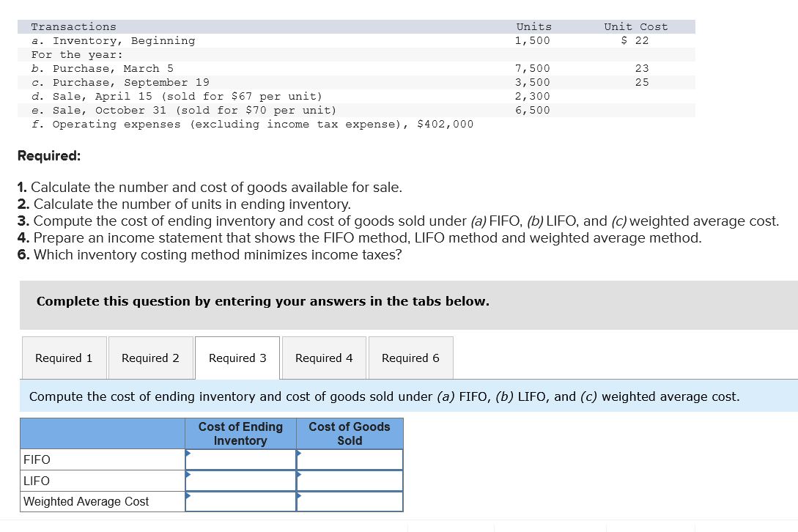This screenshot has width=798, height=532.
Task: Enter FIFO ending inventory input field
Action: [x=242, y=459]
